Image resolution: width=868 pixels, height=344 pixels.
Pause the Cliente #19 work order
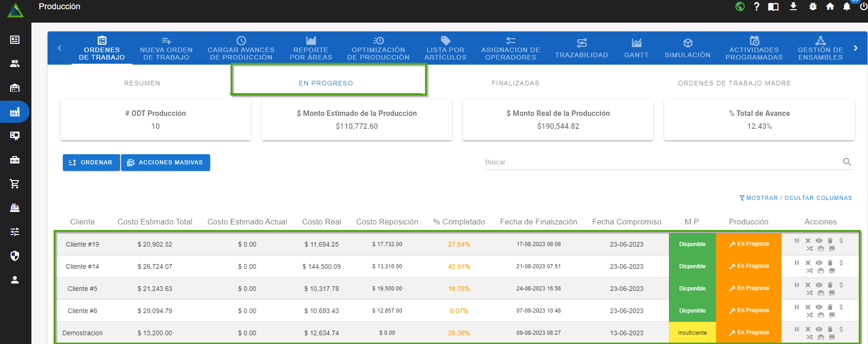click(x=797, y=241)
